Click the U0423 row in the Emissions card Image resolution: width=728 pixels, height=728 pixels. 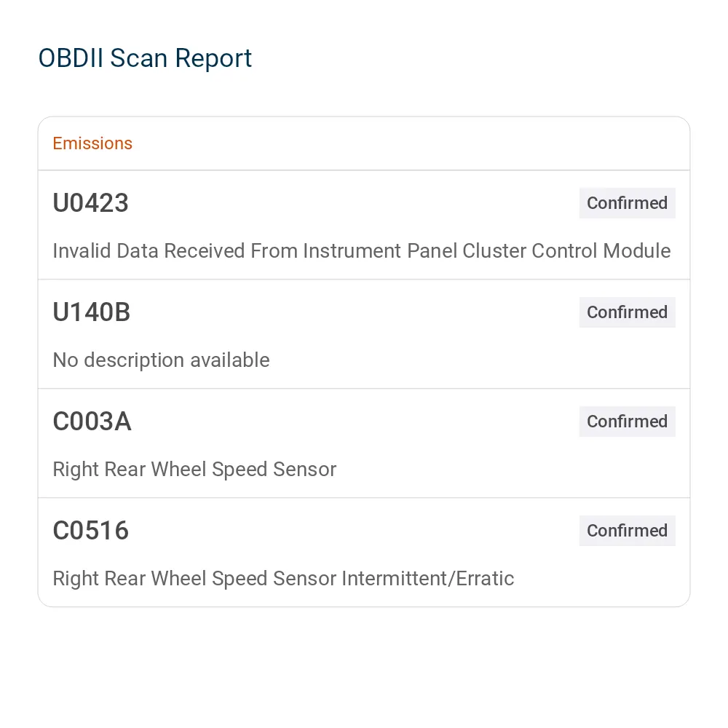tap(364, 225)
